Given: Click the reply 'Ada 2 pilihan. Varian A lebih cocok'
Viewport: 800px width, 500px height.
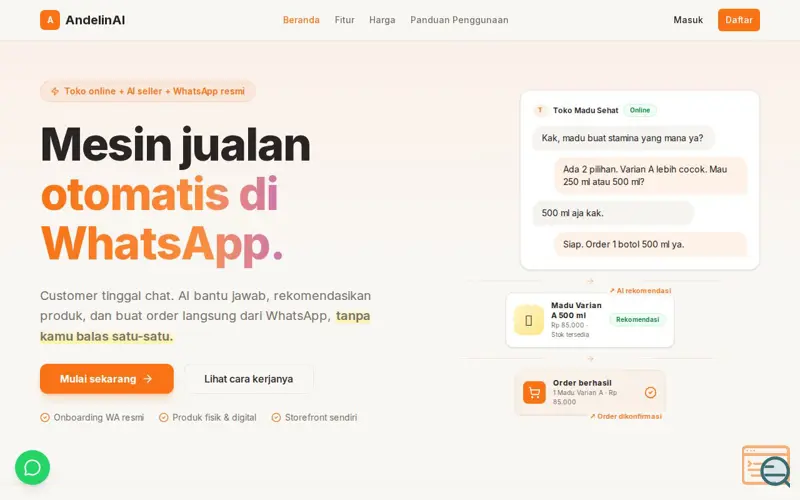Looking at the screenshot, I should click(651, 176).
